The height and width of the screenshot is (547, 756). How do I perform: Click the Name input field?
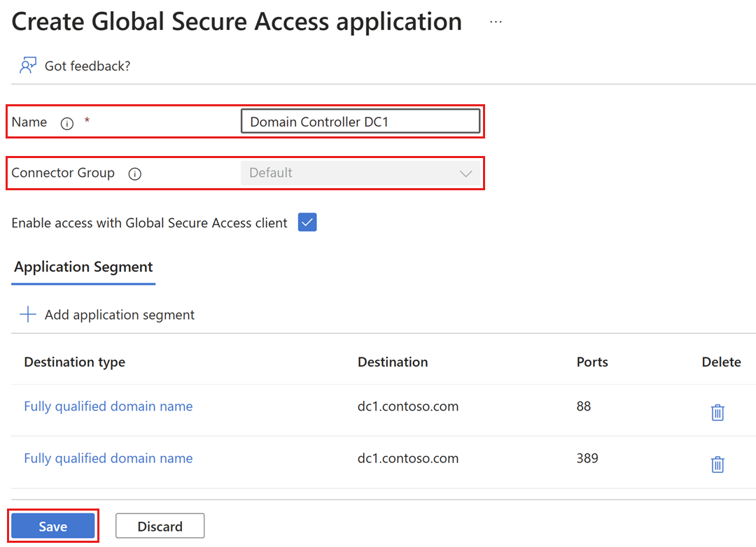pyautogui.click(x=360, y=122)
